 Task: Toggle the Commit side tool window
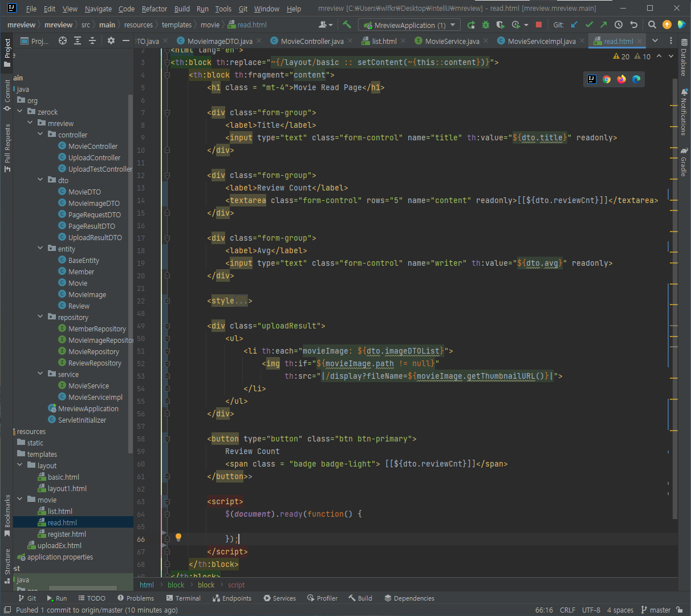click(7, 95)
